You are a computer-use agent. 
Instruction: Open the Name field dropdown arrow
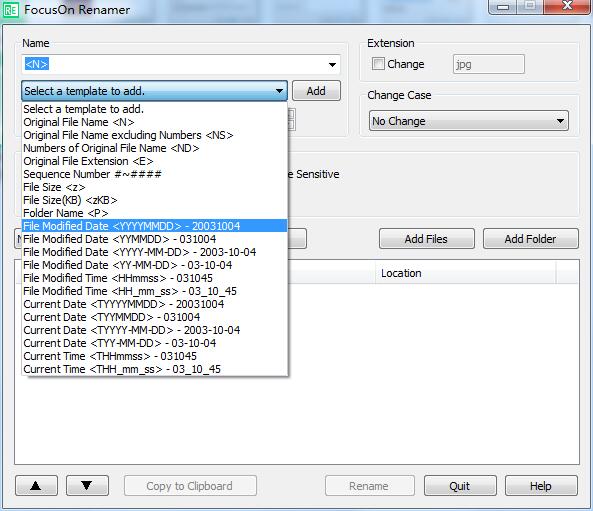[x=332, y=65]
